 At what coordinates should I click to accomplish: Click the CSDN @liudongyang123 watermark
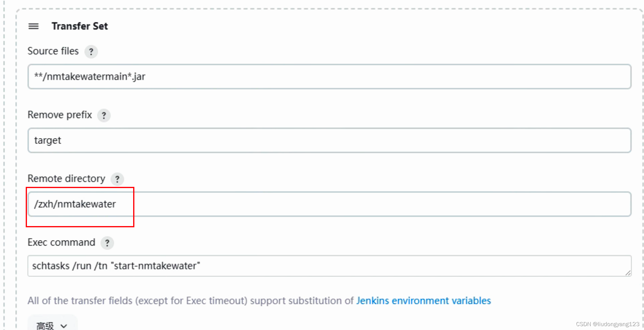607,324
